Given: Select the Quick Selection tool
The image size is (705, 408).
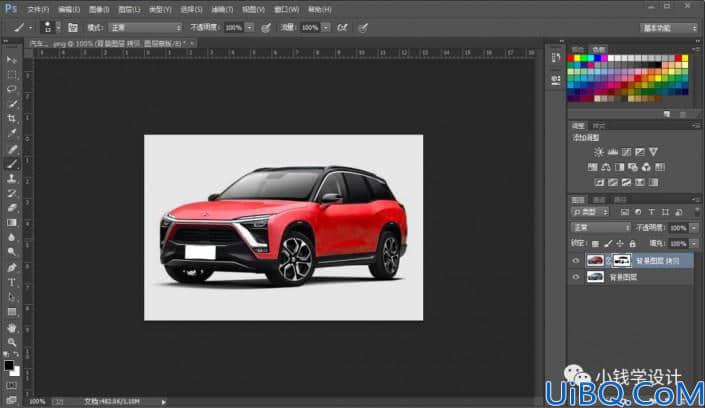Looking at the screenshot, I should point(12,104).
